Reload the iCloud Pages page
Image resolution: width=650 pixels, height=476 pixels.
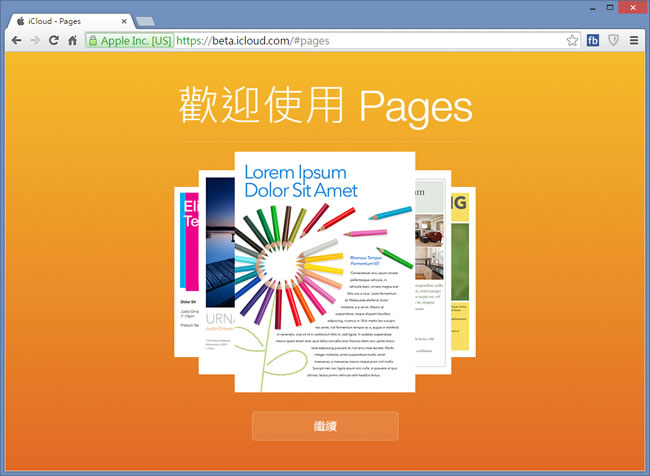(x=53, y=40)
